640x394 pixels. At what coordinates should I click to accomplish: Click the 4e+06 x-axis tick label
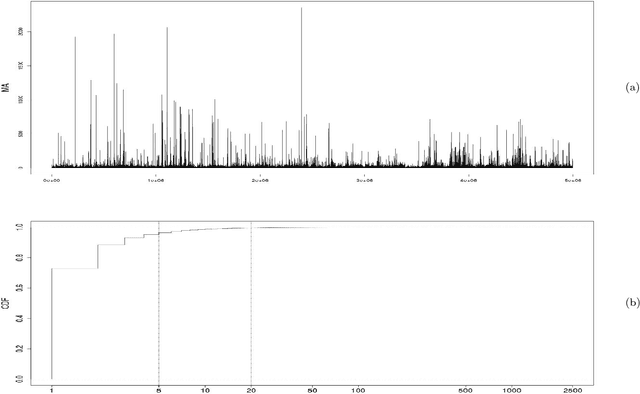[x=469, y=180]
